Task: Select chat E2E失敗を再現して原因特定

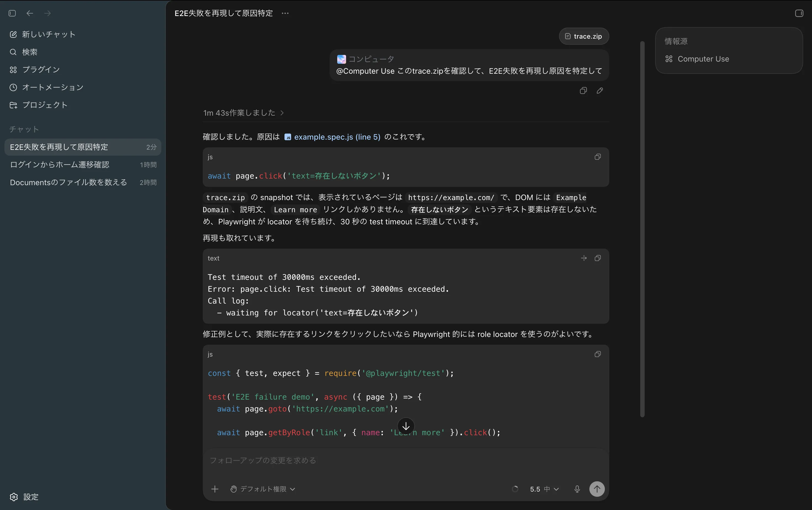Action: pyautogui.click(x=83, y=147)
